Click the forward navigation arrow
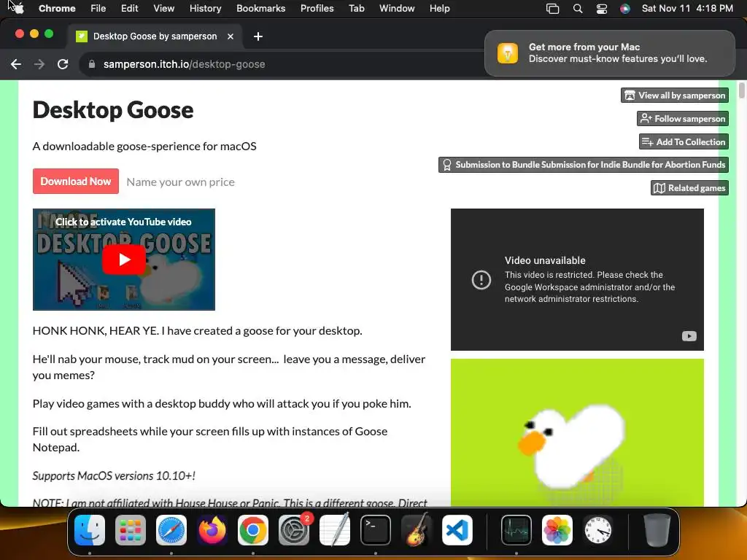Viewport: 747px width, 560px height. 39,64
